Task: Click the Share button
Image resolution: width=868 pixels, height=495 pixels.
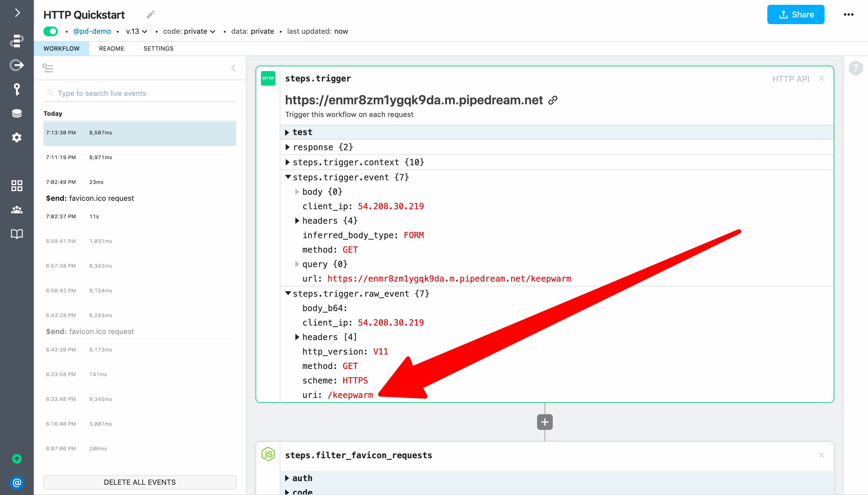Action: [x=795, y=14]
